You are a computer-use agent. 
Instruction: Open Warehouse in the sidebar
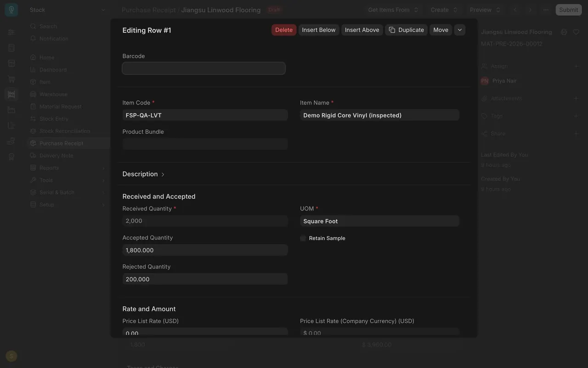click(x=68, y=94)
